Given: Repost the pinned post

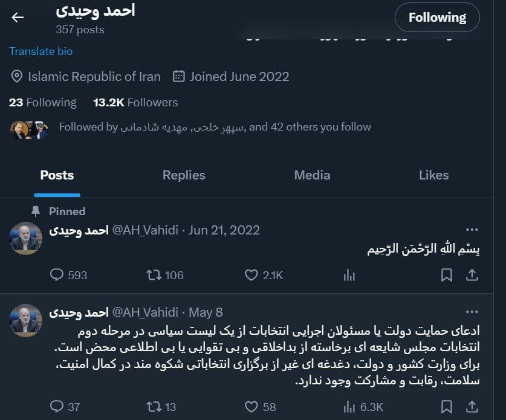Looking at the screenshot, I should [154, 275].
